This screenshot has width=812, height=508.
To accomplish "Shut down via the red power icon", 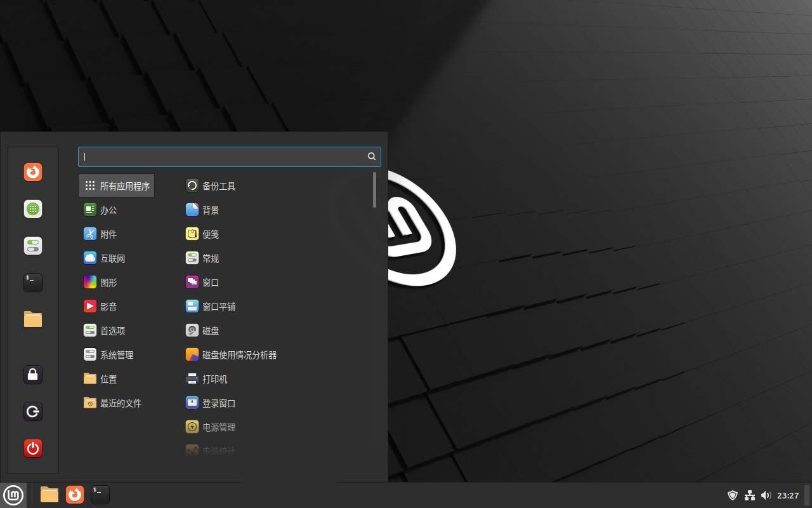I will (x=32, y=448).
